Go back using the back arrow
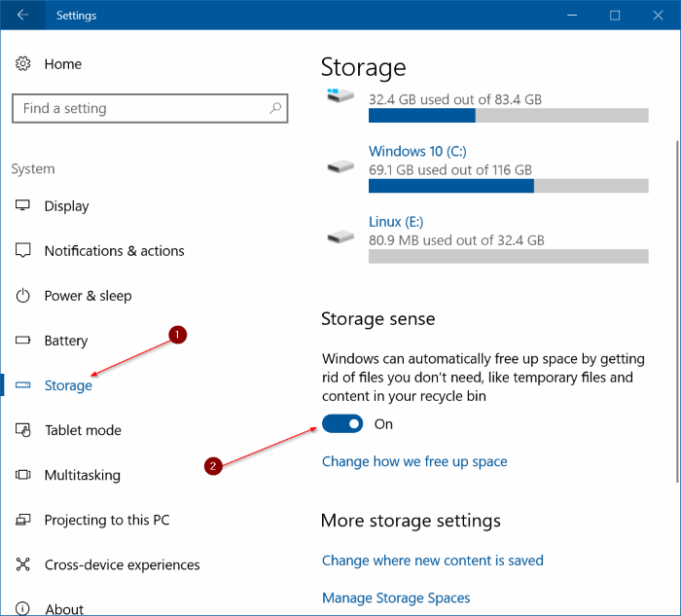Screen dimensions: 681x616 click(x=23, y=16)
